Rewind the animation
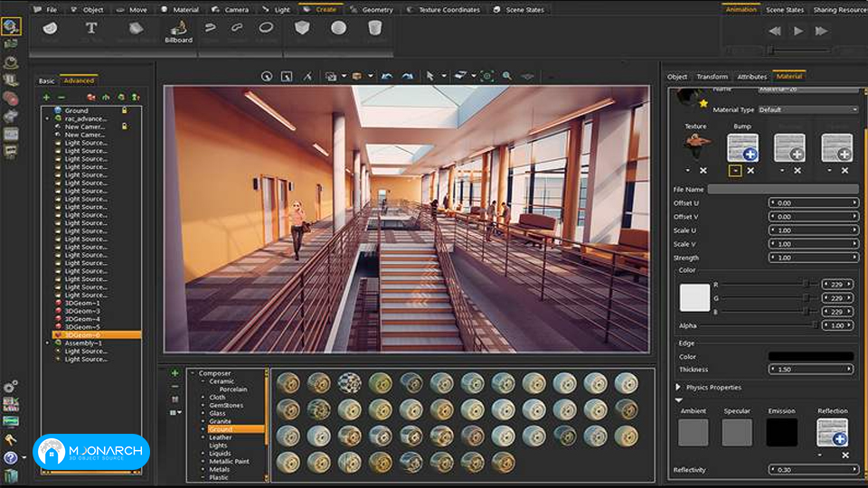 coord(775,32)
